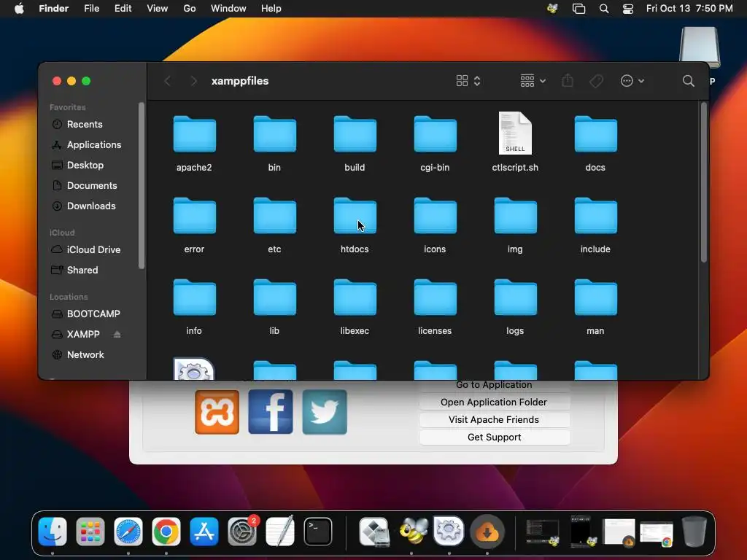
Task: Select the libexec folder
Action: pyautogui.click(x=355, y=298)
